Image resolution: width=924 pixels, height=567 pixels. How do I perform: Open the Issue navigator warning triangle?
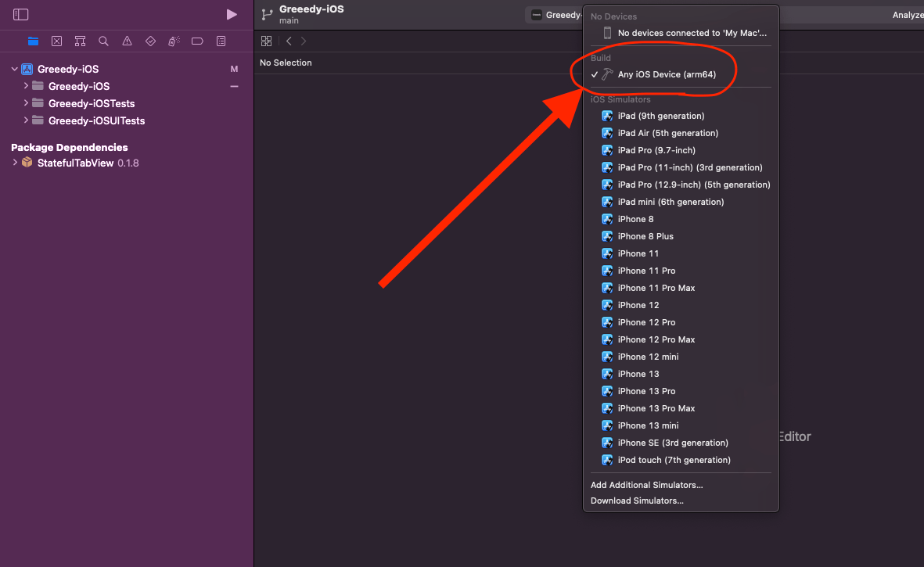point(127,41)
